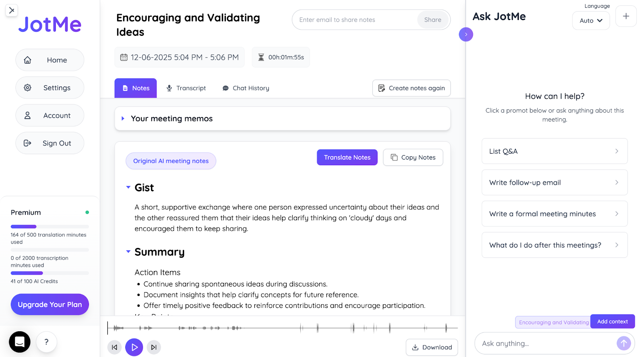
Task: Sign out of JotMe
Action: pyautogui.click(x=50, y=143)
